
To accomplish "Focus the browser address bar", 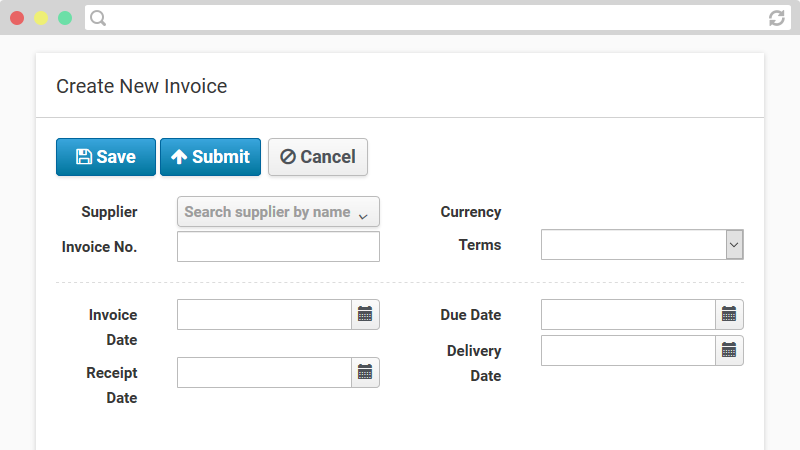I will (438, 18).
